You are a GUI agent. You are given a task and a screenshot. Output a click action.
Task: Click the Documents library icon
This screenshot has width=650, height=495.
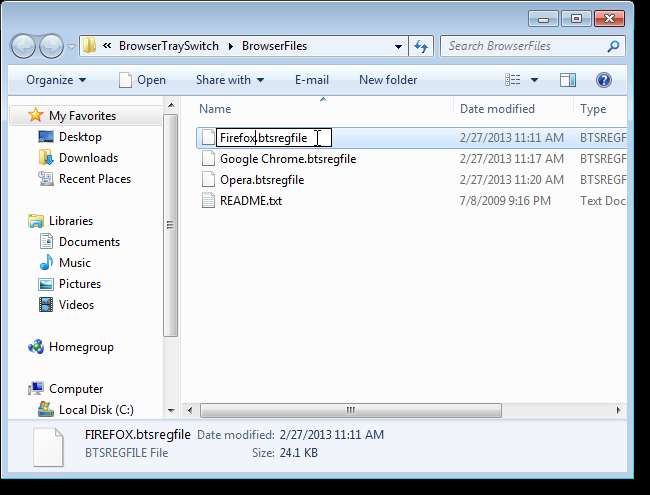coord(46,242)
